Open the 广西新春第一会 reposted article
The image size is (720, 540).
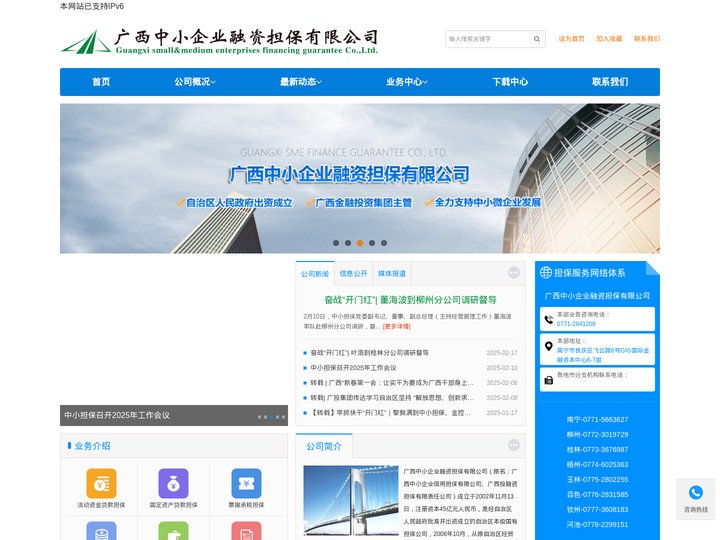(392, 382)
